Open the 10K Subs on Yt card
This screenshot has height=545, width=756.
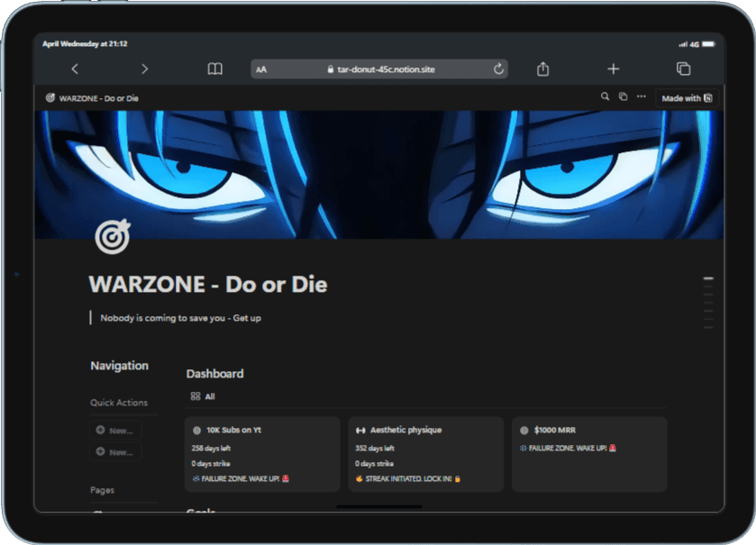point(262,454)
